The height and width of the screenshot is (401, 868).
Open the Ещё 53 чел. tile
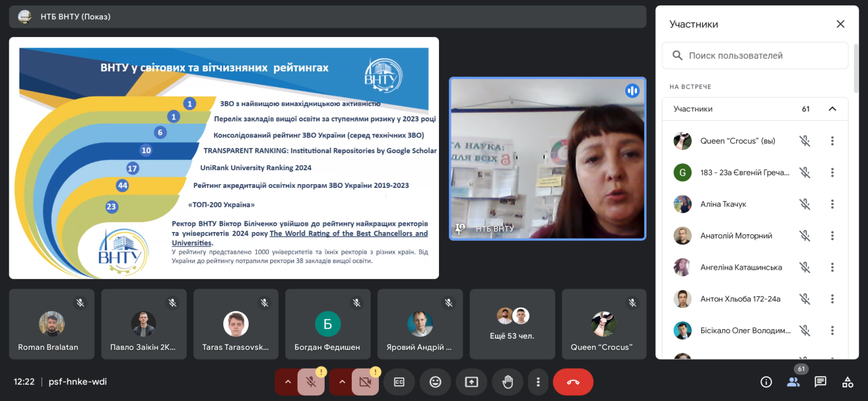click(x=512, y=324)
